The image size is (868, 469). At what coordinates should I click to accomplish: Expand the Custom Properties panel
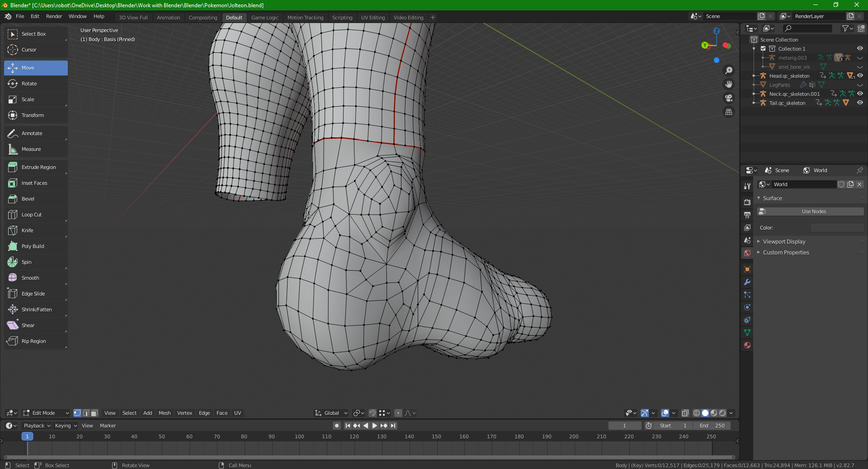[786, 253]
